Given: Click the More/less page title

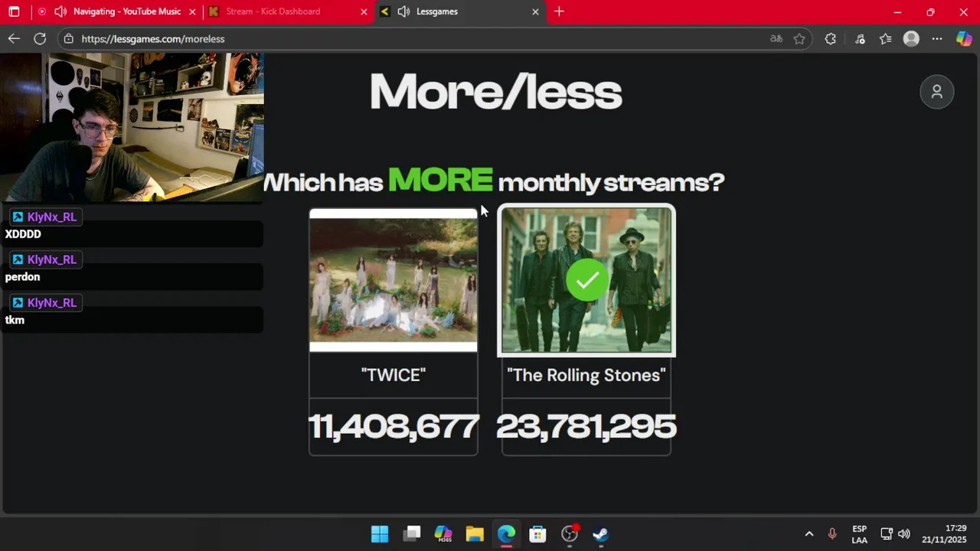Looking at the screenshot, I should point(496,92).
